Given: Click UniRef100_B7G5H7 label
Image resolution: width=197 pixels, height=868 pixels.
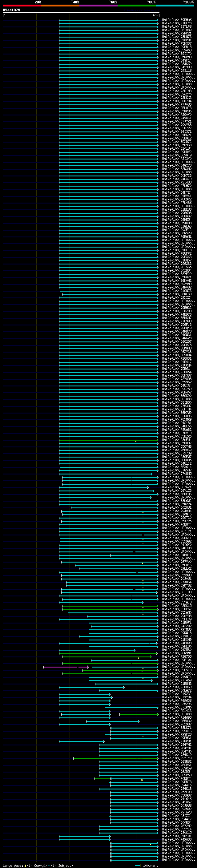Looking at the screenshot, I should tap(177, 470).
